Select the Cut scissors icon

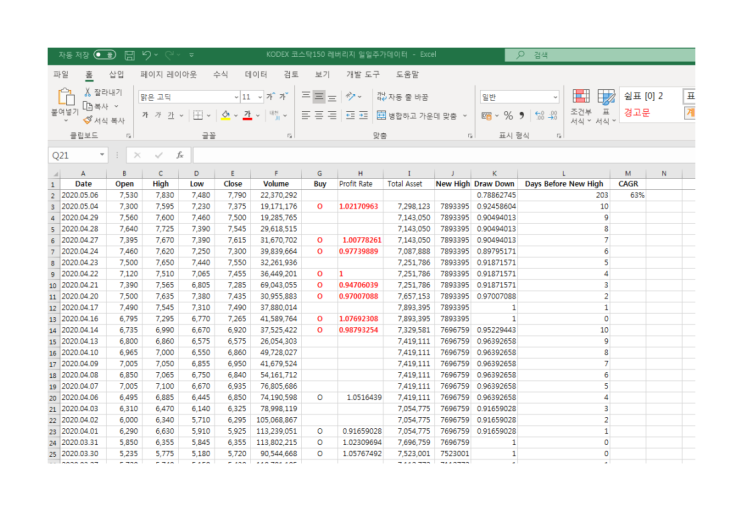[x=88, y=92]
